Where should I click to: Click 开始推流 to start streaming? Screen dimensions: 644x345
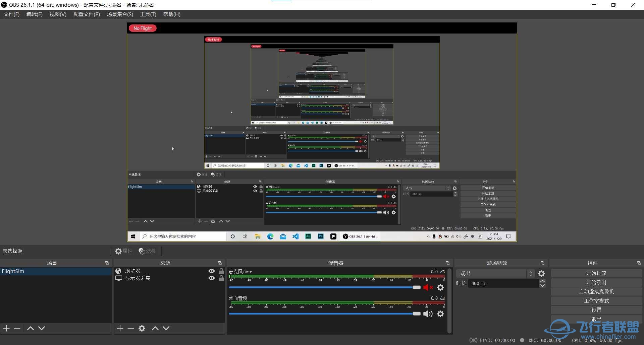(x=596, y=273)
